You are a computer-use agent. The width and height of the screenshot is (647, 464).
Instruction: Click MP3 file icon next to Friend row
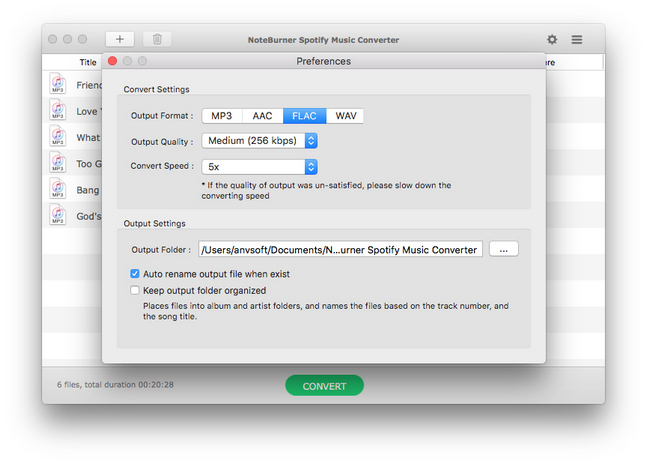point(58,83)
